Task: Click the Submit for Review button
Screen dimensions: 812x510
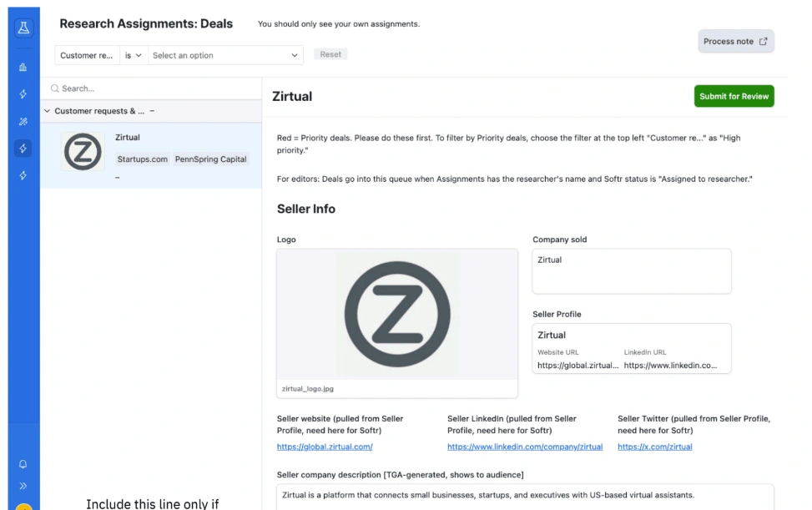Action: click(734, 96)
